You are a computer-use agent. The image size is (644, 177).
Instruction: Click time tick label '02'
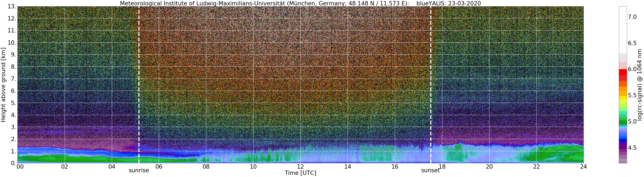pos(65,166)
